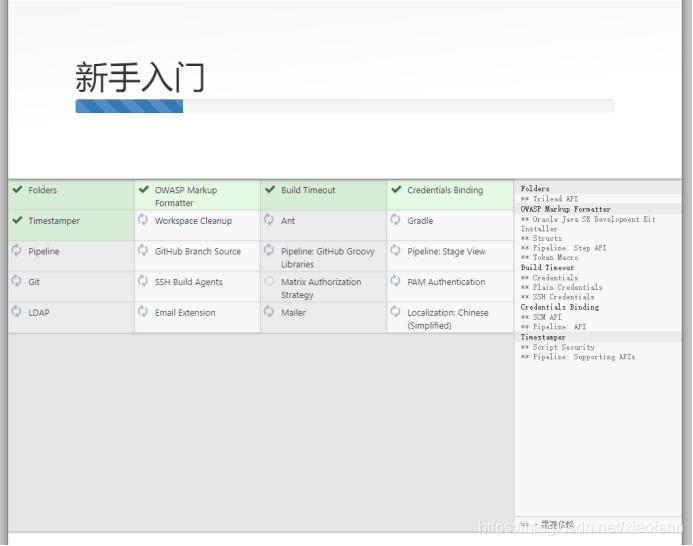The height and width of the screenshot is (546, 693).
Task: Click spinner icon of Pipeline: GitHub Groovy Libraries
Action: pyautogui.click(x=269, y=250)
